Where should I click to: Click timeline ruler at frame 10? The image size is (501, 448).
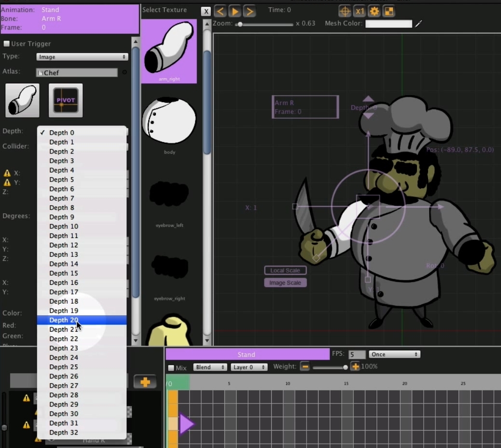(288, 383)
